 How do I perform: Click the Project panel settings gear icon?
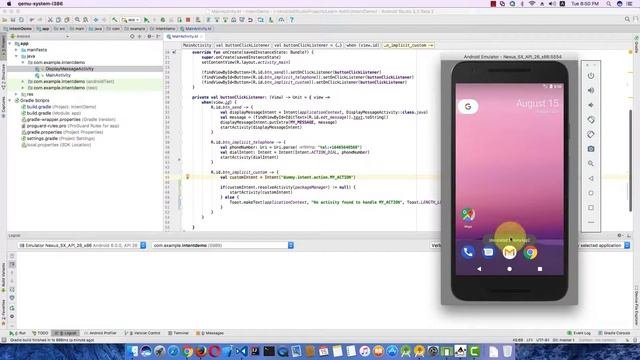coord(149,36)
